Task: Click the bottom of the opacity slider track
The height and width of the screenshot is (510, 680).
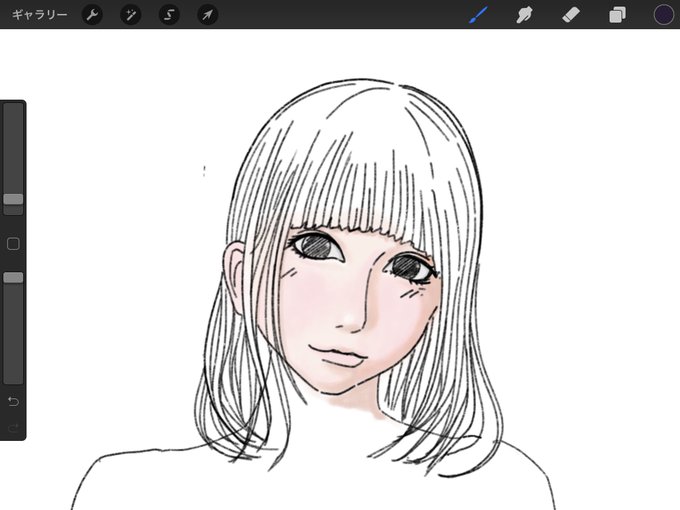Action: (x=13, y=380)
